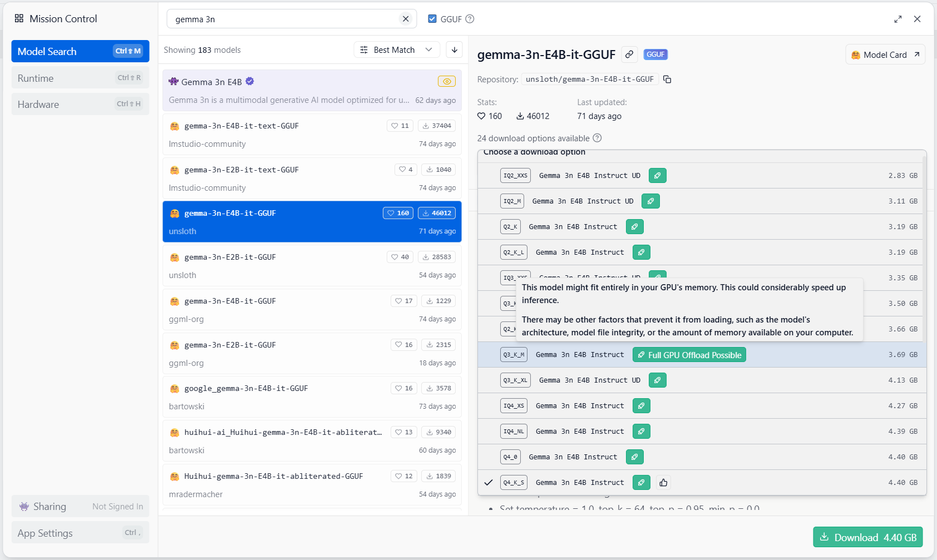Viewport: 937px width, 560px height.
Task: Open the Best Match sort dropdown
Action: 397,49
